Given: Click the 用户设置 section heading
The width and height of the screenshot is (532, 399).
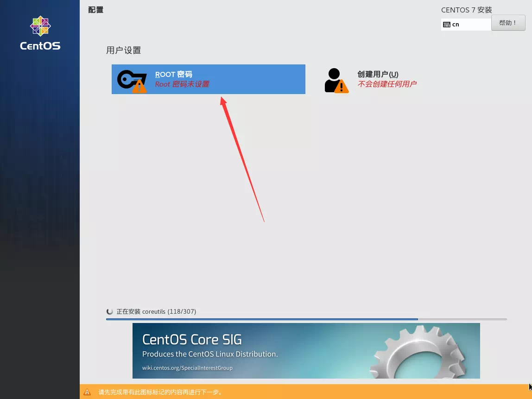Looking at the screenshot, I should pos(123,50).
